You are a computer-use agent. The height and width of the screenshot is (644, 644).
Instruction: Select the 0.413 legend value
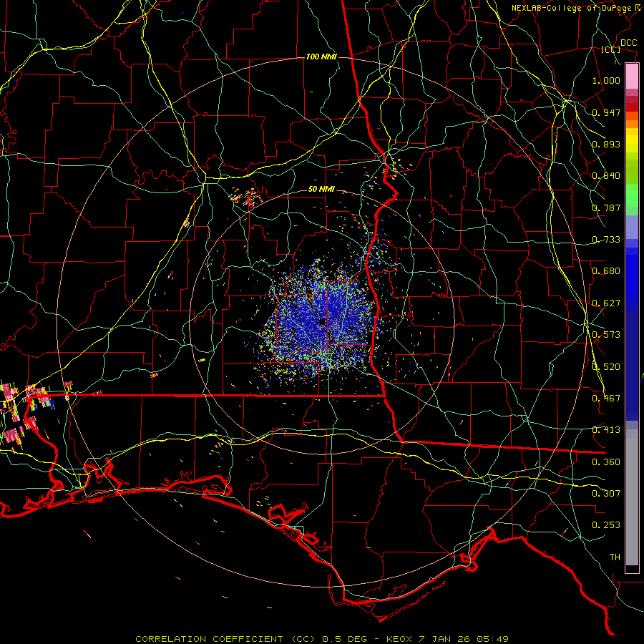click(606, 430)
